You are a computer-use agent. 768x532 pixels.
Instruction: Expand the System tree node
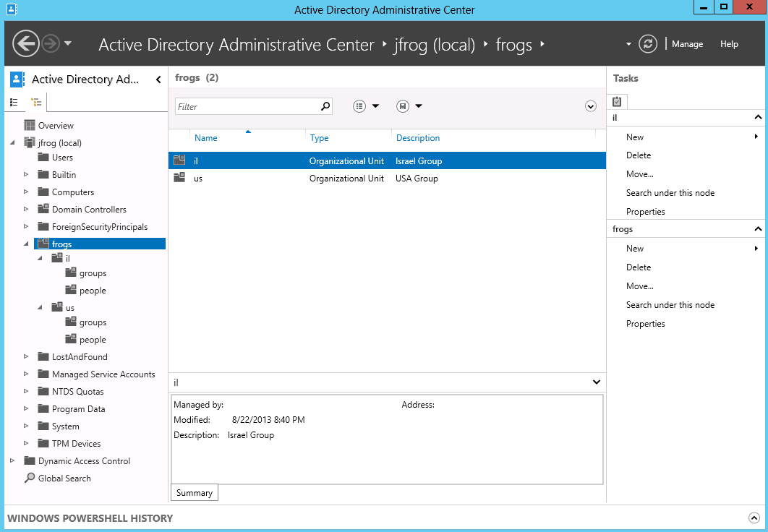click(x=26, y=426)
